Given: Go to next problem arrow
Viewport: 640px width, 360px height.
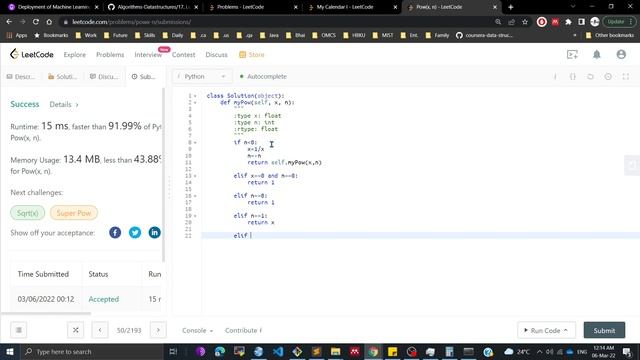Looking at the screenshot, I should [158, 330].
